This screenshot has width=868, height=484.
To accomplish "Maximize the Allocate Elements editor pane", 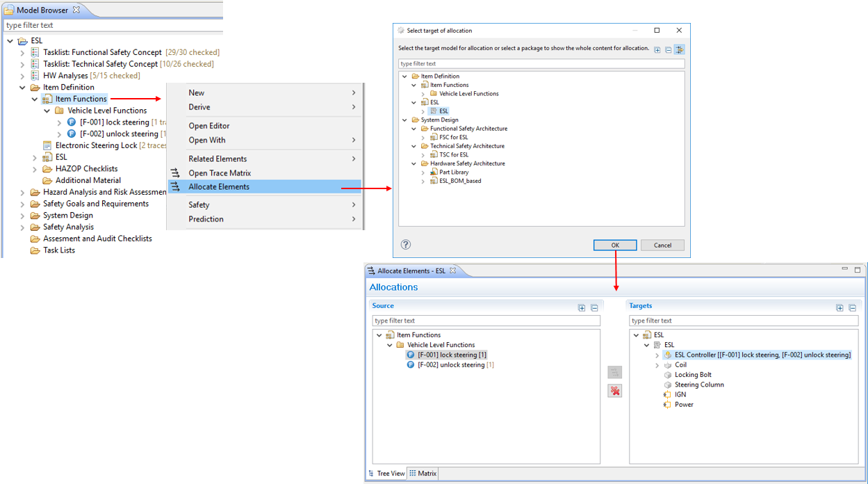I will point(858,270).
